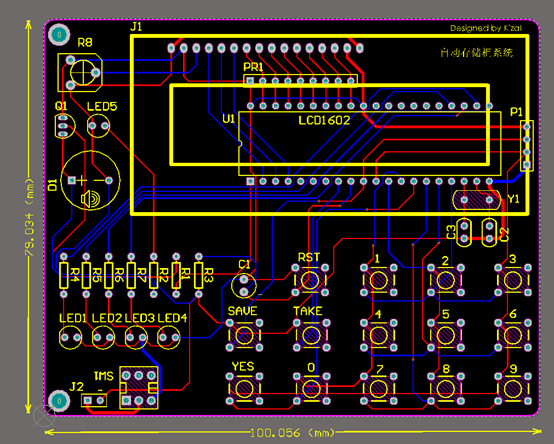Click the bottom-left mounting hole

point(59,401)
